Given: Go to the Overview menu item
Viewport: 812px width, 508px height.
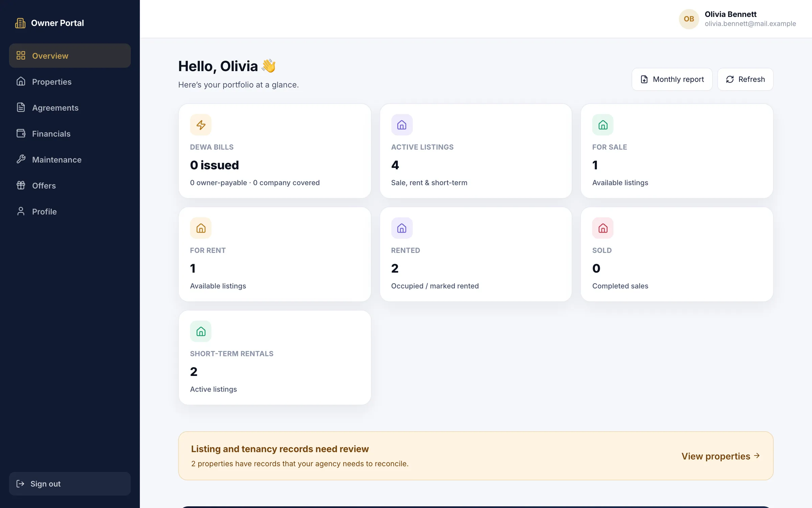Looking at the screenshot, I should point(70,56).
